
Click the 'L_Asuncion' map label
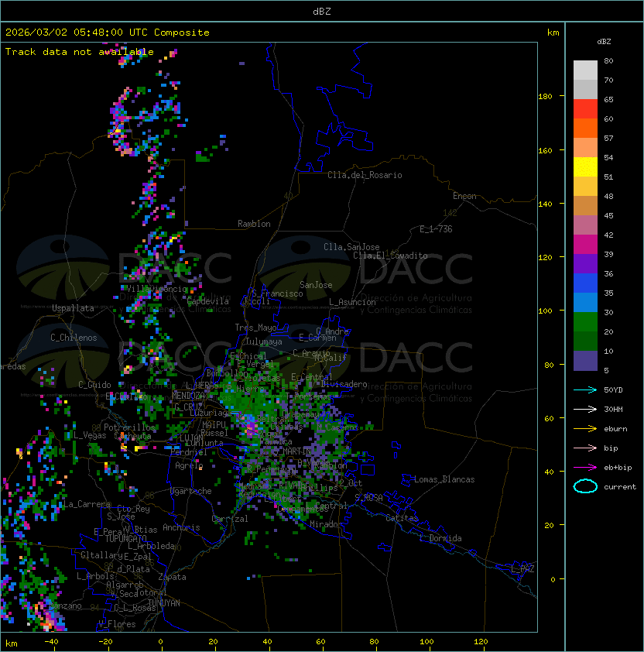pos(352,302)
